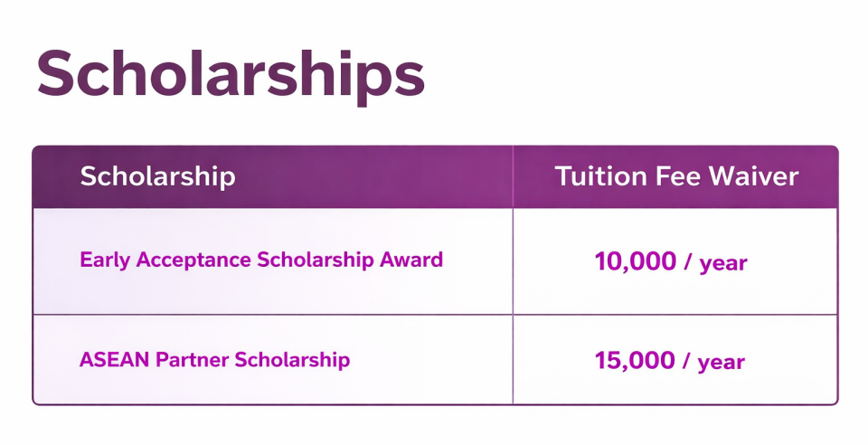The width and height of the screenshot is (868, 445).
Task: Select the Scholarship column header
Action: click(x=157, y=175)
